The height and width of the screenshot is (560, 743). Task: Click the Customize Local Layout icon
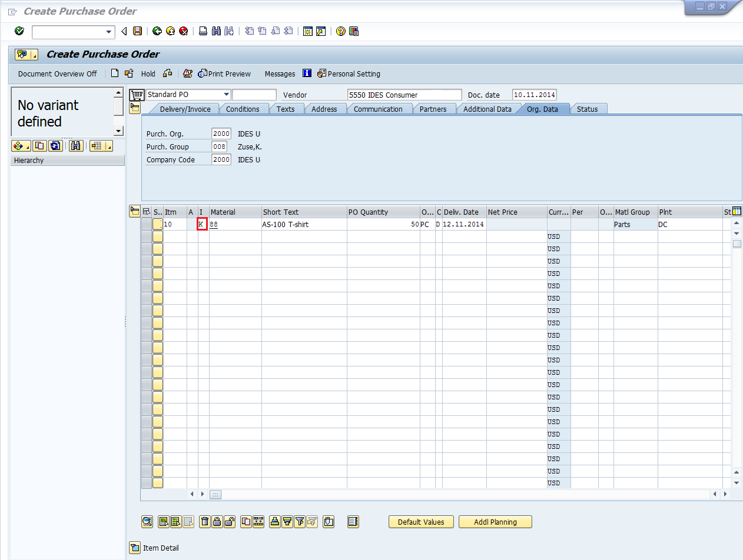click(x=354, y=31)
